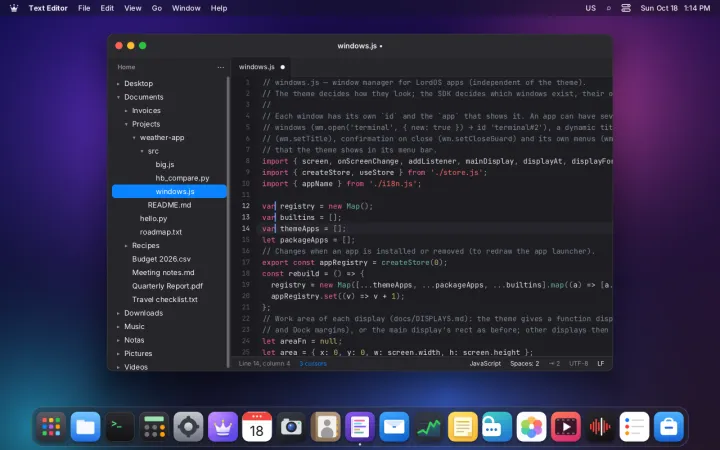Screen dimensions: 720x450
Task: Collapse the weather-app folder
Action: coord(134,137)
